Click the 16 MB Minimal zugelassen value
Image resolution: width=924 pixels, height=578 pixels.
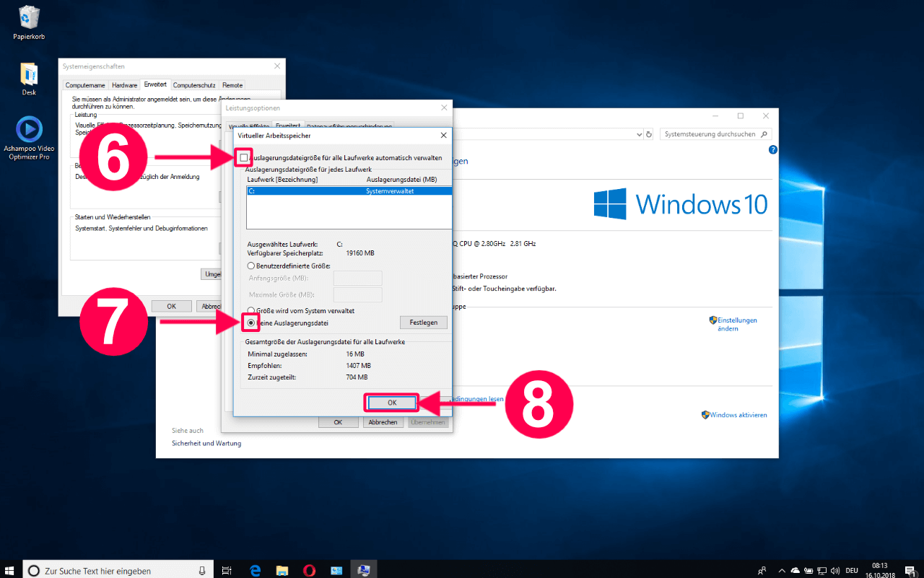tap(355, 354)
